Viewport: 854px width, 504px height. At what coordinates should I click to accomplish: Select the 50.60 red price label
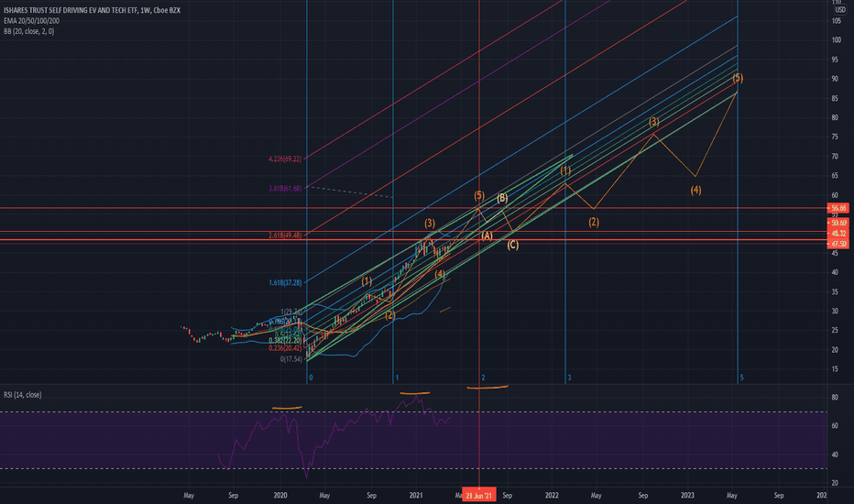pyautogui.click(x=838, y=223)
